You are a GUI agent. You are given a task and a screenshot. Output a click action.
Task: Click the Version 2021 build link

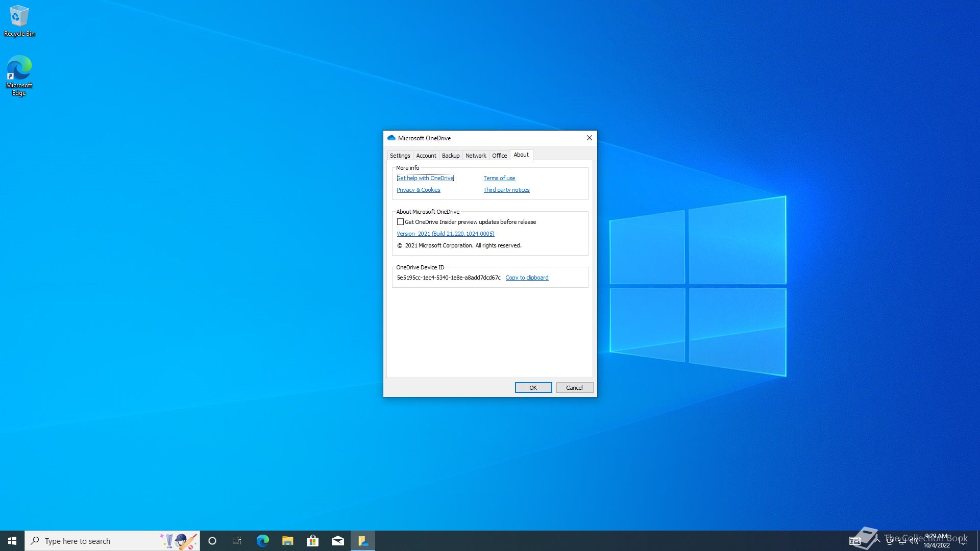446,234
